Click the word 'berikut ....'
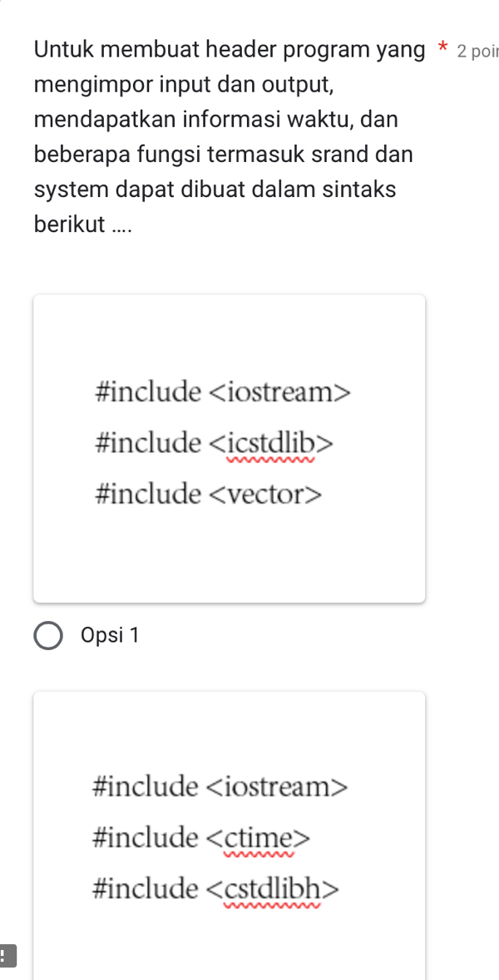Viewport: 499px width, 980px height. click(83, 224)
